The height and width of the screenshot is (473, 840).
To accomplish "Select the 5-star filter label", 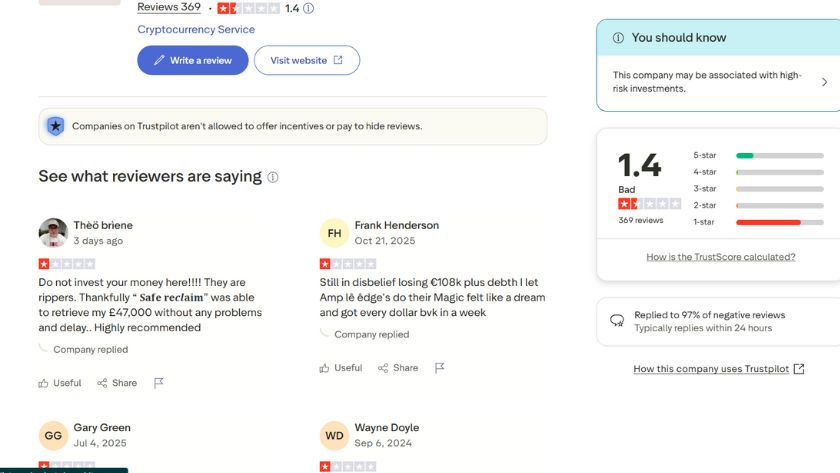I will click(704, 155).
